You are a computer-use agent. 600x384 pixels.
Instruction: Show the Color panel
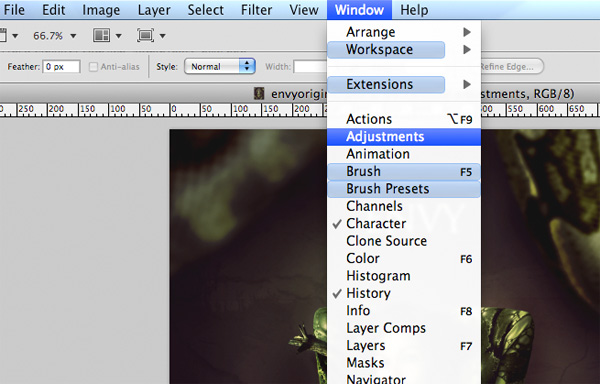[x=404, y=259]
